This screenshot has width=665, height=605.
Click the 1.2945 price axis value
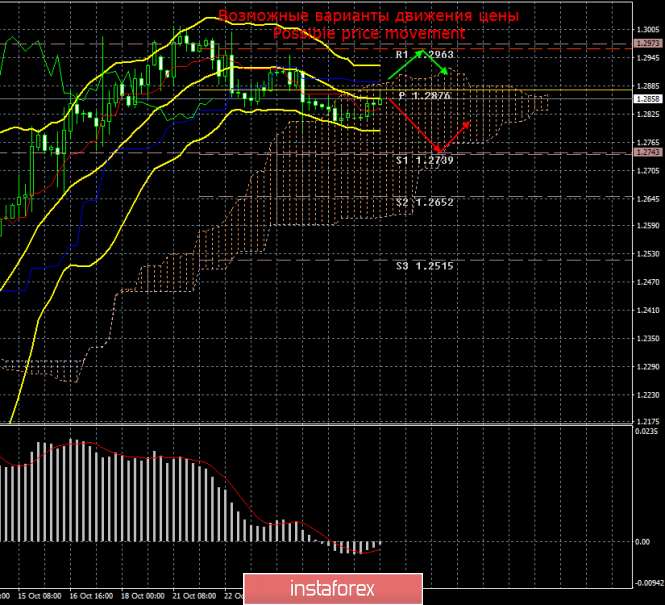coord(648,58)
